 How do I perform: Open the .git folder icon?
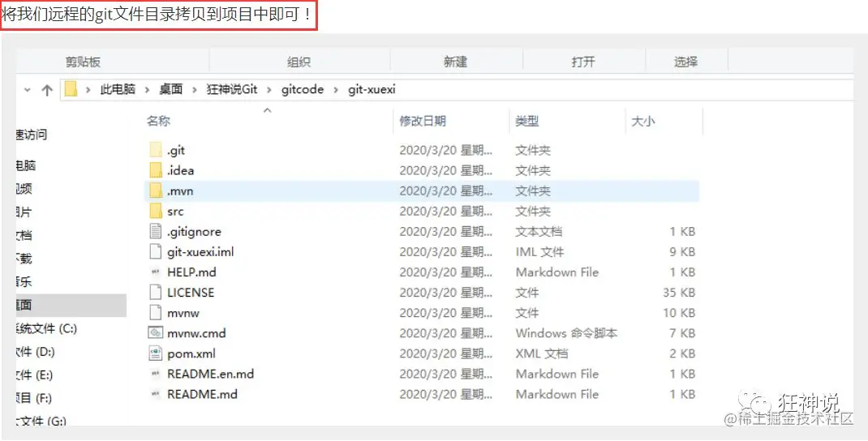tap(156, 150)
